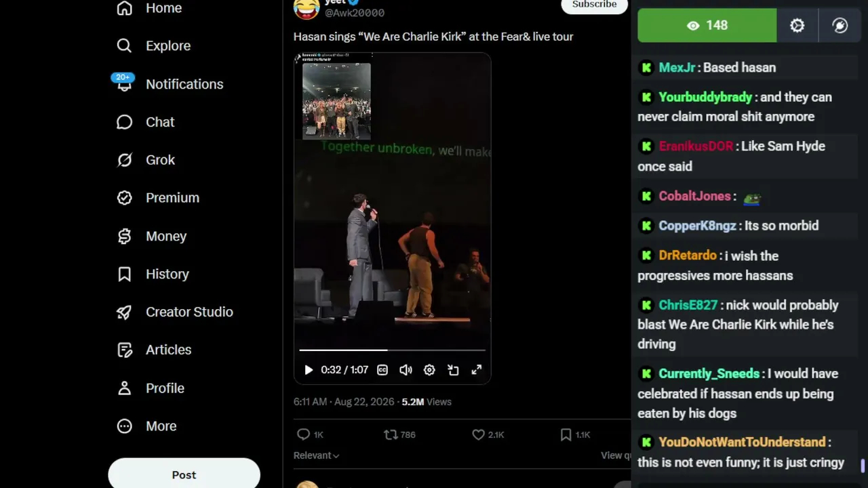Open the post timestamp Aug 22, 2026

tap(344, 402)
